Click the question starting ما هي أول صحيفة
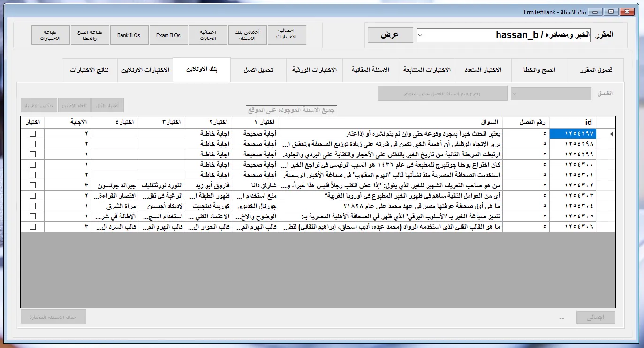 point(390,206)
